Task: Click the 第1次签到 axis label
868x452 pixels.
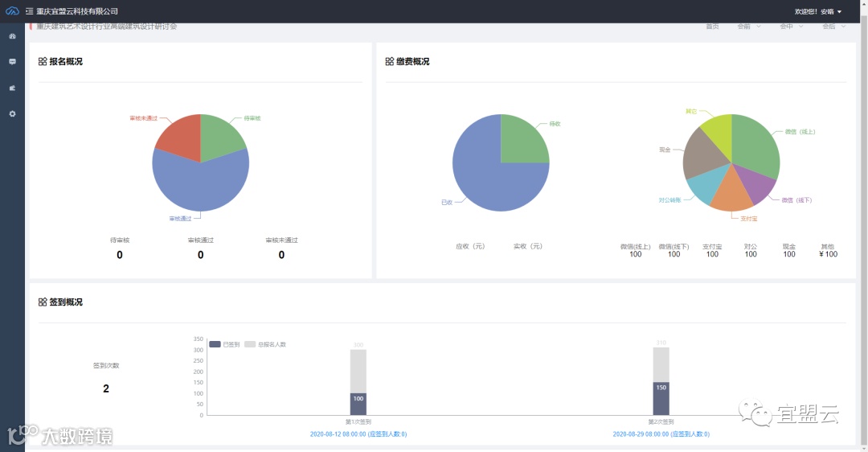Action: tap(358, 422)
